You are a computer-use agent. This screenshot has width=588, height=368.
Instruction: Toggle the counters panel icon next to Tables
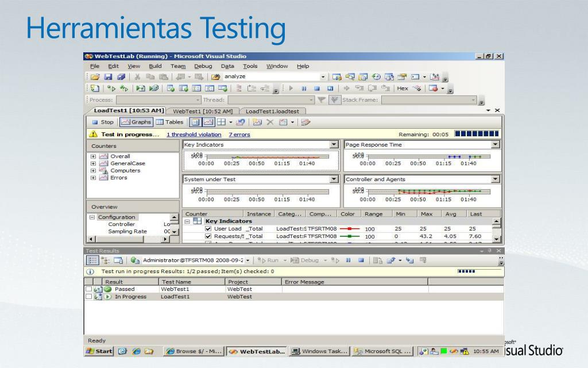coord(195,122)
